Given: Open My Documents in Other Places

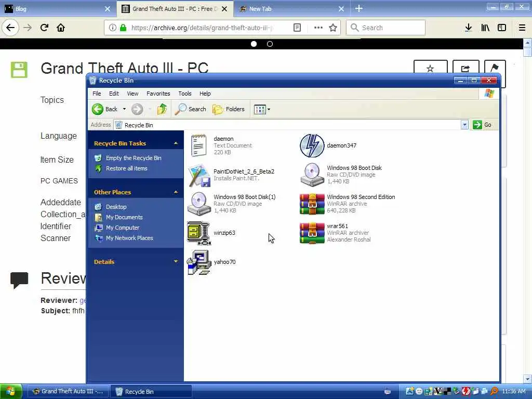Looking at the screenshot, I should (x=124, y=217).
